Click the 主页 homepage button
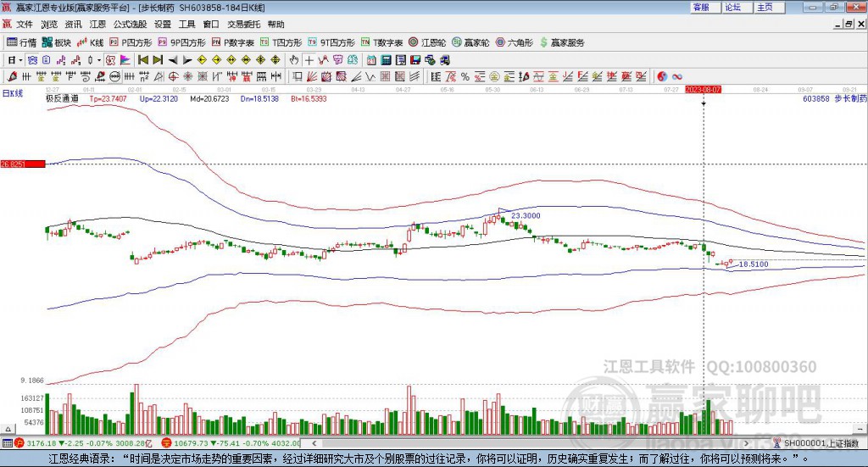The width and height of the screenshot is (868, 467). (x=765, y=7)
